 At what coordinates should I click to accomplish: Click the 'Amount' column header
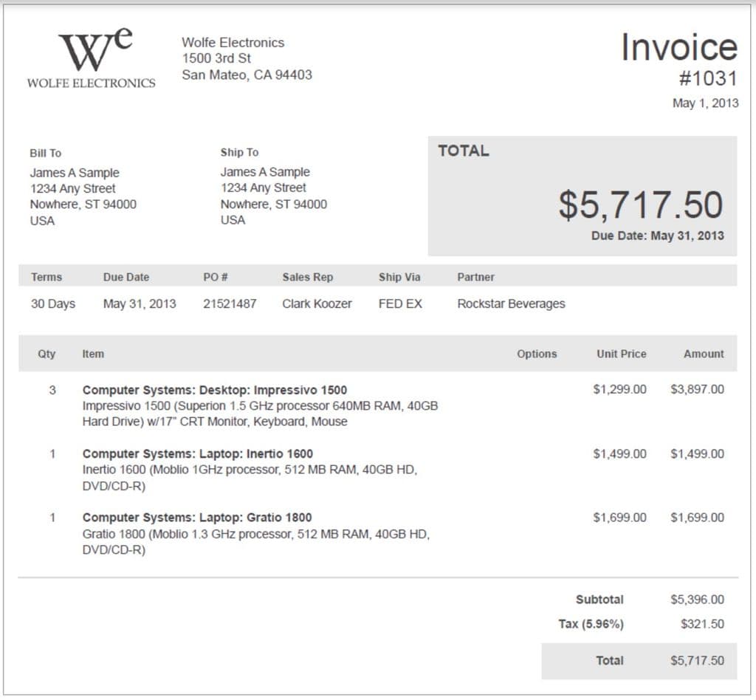[x=704, y=354]
